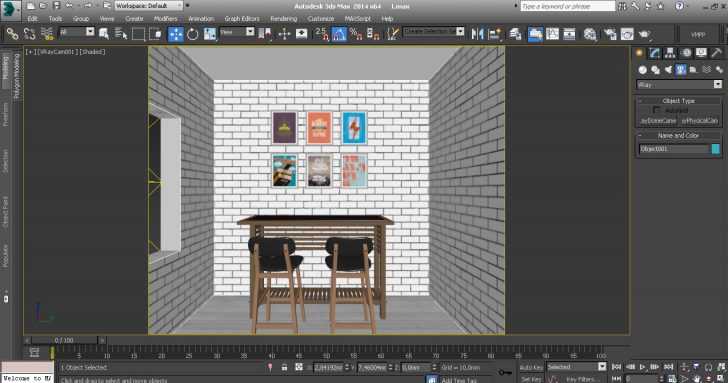Open the Tools menu

(x=55, y=19)
